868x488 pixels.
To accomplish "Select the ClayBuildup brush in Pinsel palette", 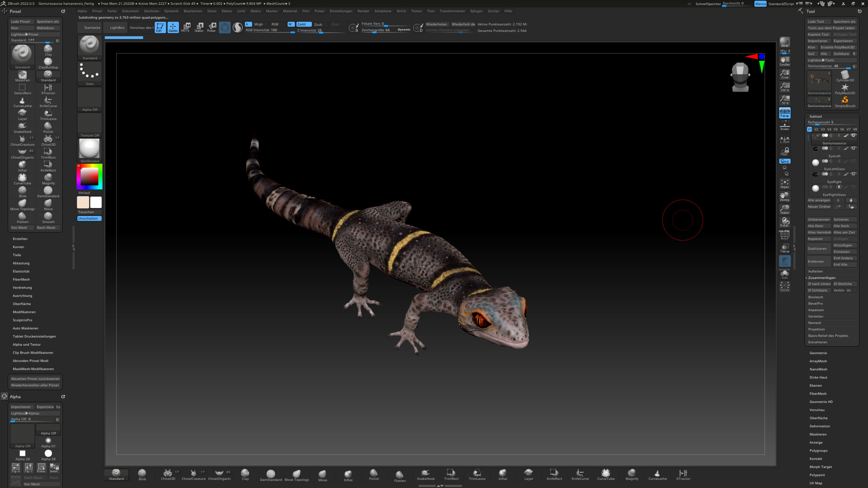I will [x=48, y=63].
